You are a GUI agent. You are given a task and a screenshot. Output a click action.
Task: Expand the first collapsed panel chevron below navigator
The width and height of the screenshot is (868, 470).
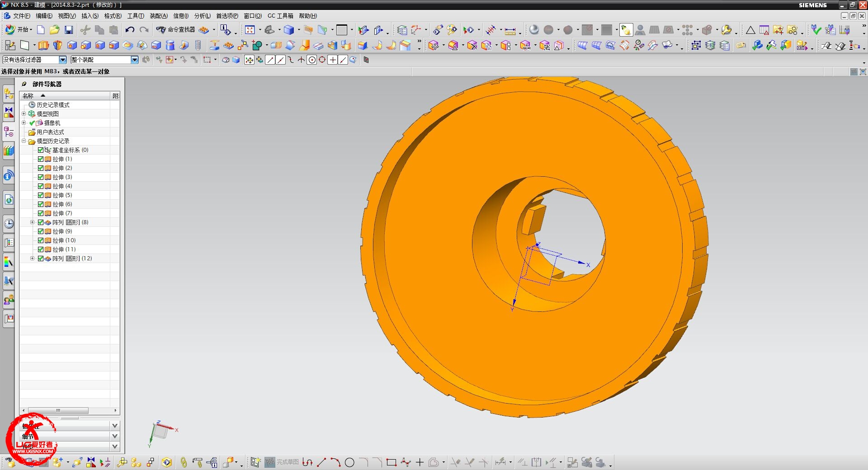pyautogui.click(x=115, y=426)
